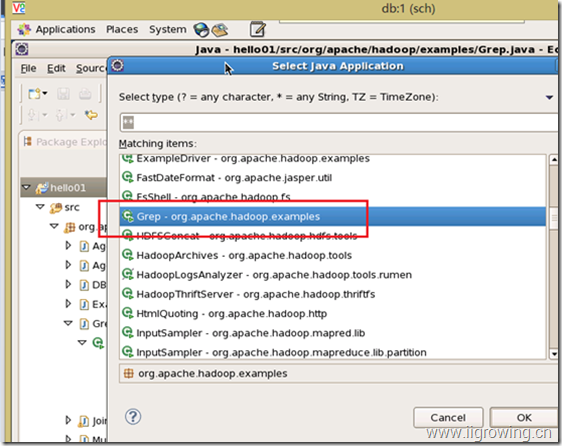Click the last edit location arrow icon

click(x=91, y=115)
